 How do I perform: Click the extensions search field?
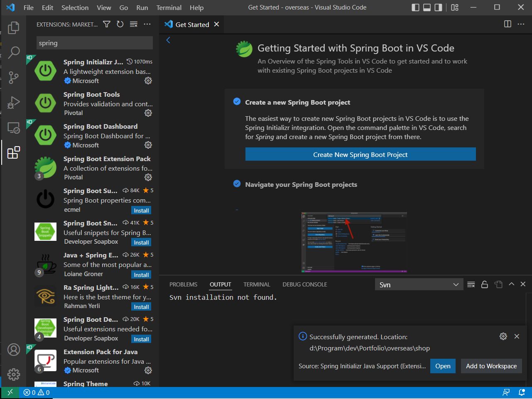tap(95, 43)
